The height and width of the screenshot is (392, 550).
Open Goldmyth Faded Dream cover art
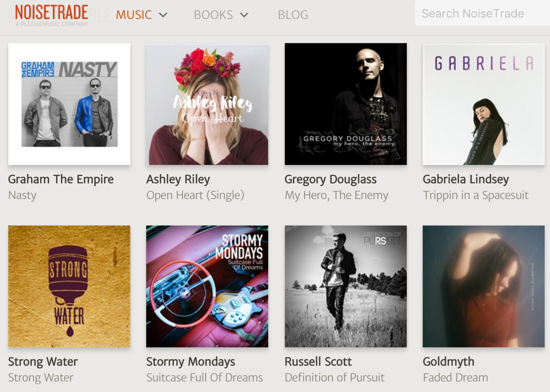484,286
